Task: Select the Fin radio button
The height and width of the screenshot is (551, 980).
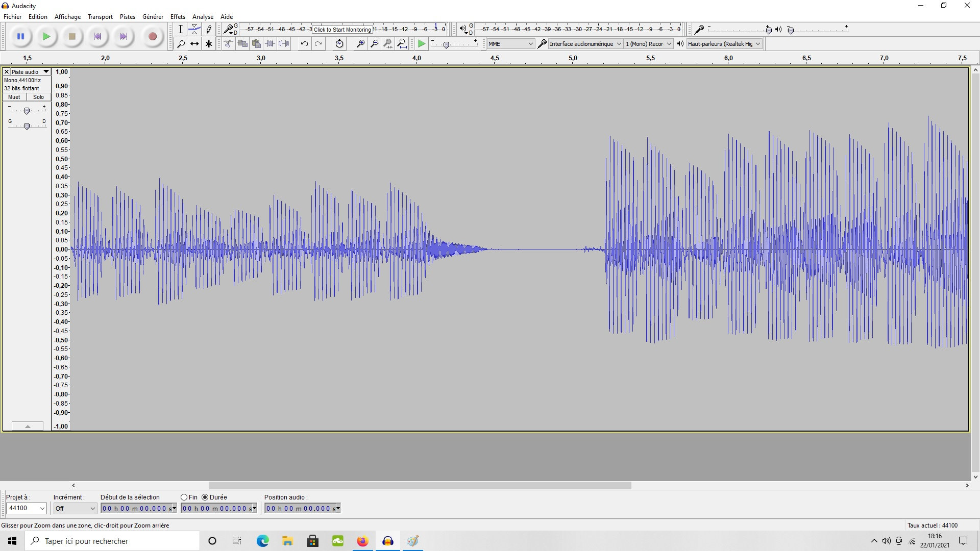Action: 184,497
